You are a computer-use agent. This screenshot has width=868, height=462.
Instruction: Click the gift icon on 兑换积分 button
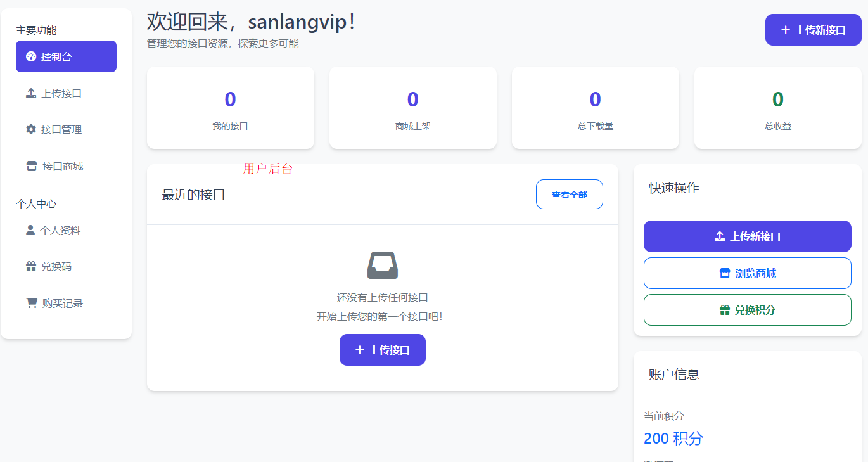[725, 310]
